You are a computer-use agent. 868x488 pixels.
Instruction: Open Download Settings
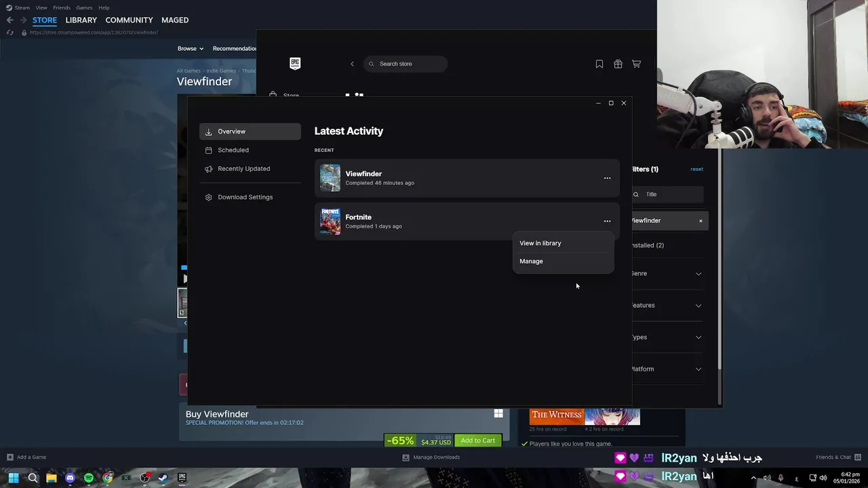tap(250, 197)
